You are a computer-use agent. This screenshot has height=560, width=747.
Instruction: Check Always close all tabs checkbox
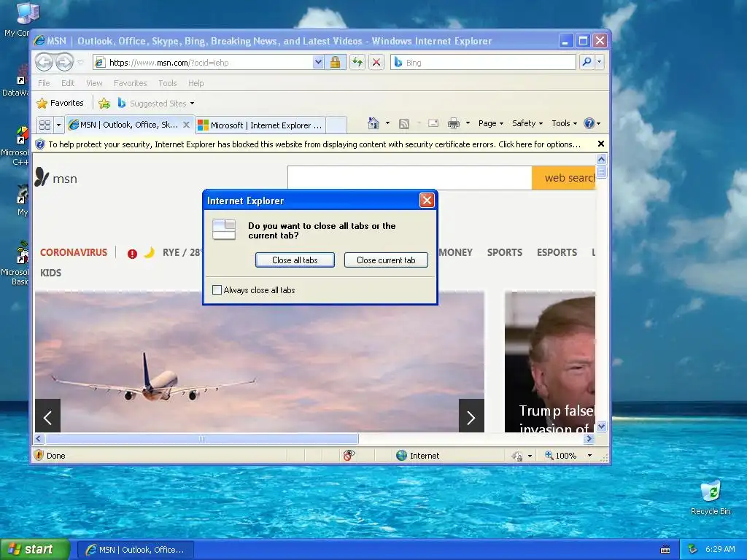tap(217, 289)
